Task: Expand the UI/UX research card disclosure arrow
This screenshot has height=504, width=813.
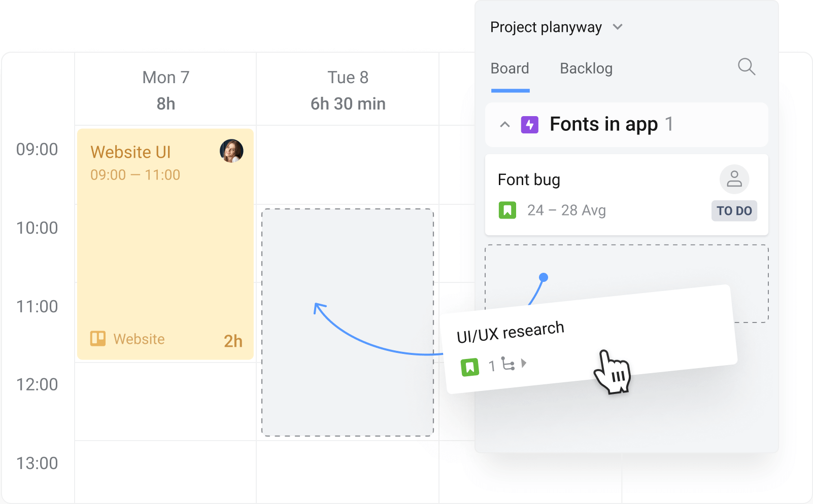Action: tap(525, 363)
